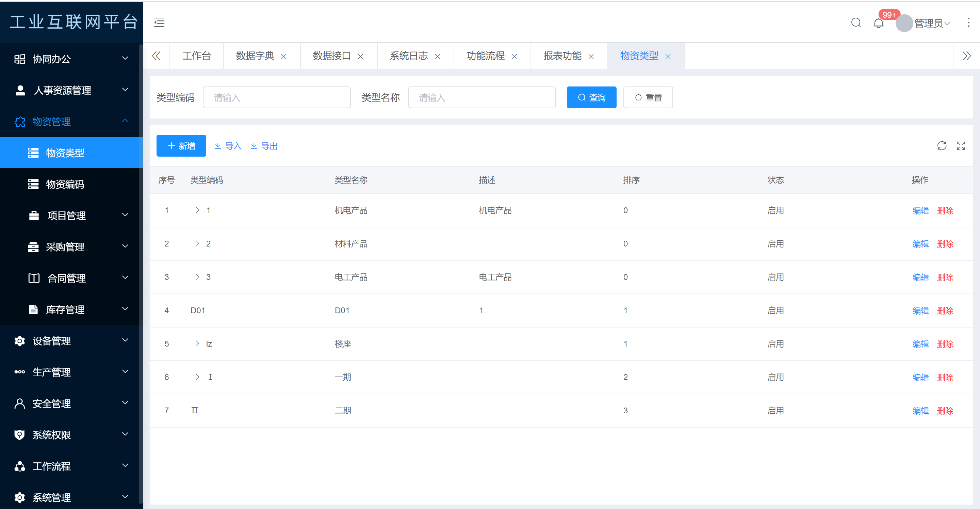Screen dimensions: 980x509
Task: Expand row with type code 2
Action: 197,244
